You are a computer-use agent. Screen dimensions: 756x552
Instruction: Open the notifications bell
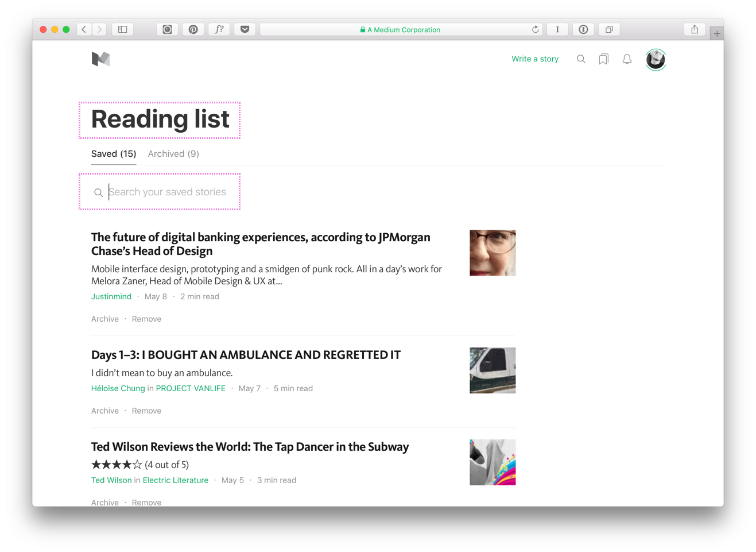627,59
